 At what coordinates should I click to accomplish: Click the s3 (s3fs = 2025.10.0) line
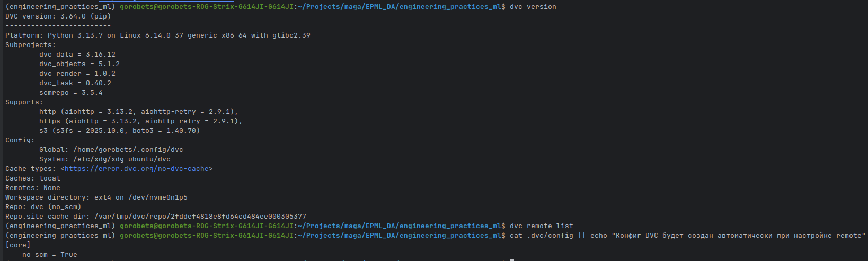click(x=119, y=131)
